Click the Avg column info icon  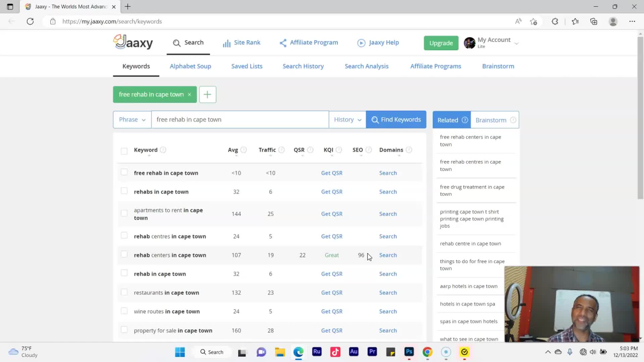244,150
